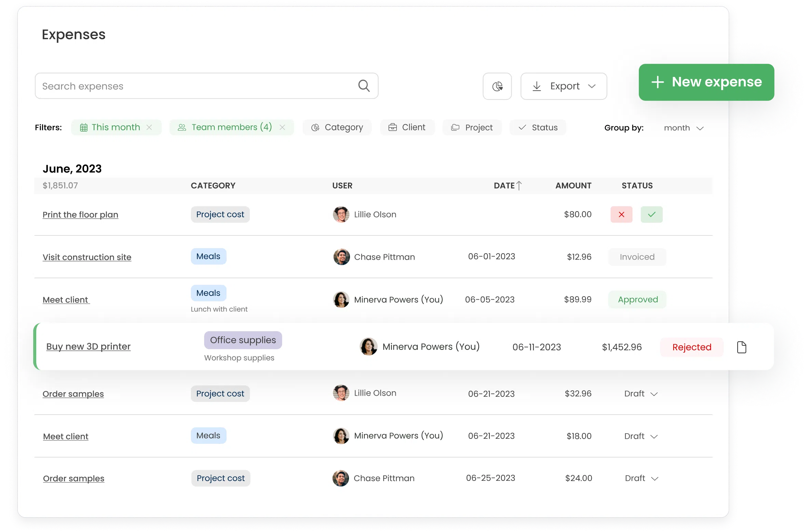This screenshot has width=807, height=532.
Task: Click the Buy new 3D printer expense link
Action: point(88,346)
